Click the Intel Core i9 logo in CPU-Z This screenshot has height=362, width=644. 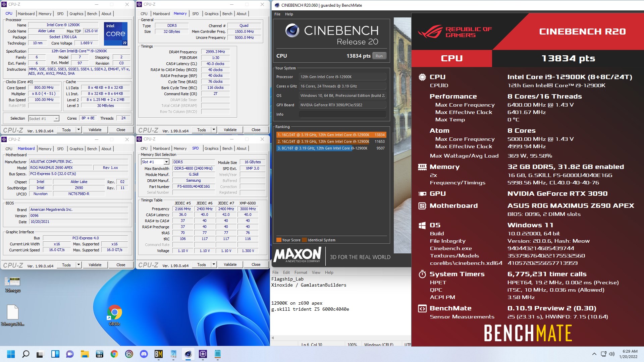(x=115, y=34)
